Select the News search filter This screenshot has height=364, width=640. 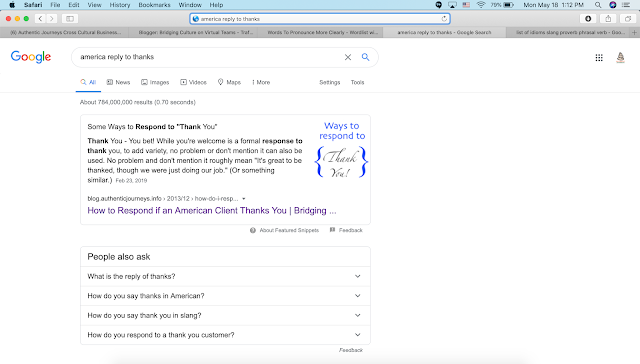[118, 82]
